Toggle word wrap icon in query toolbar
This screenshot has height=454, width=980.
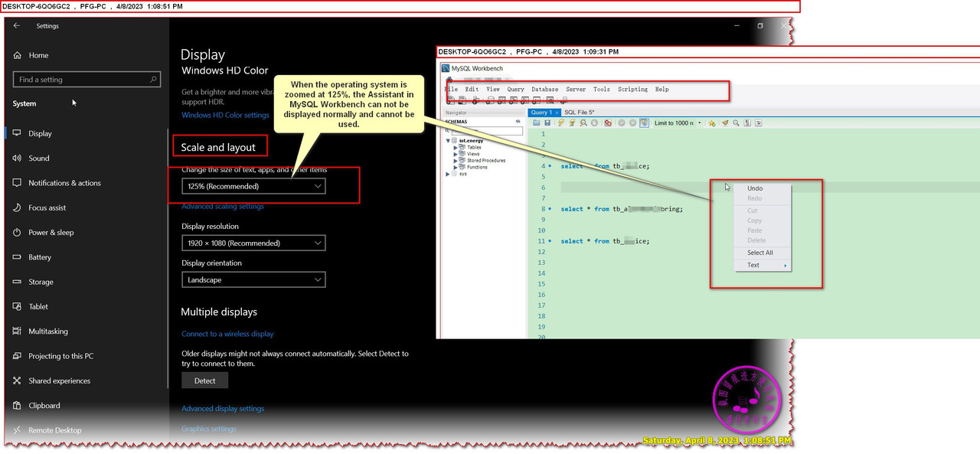coord(759,122)
